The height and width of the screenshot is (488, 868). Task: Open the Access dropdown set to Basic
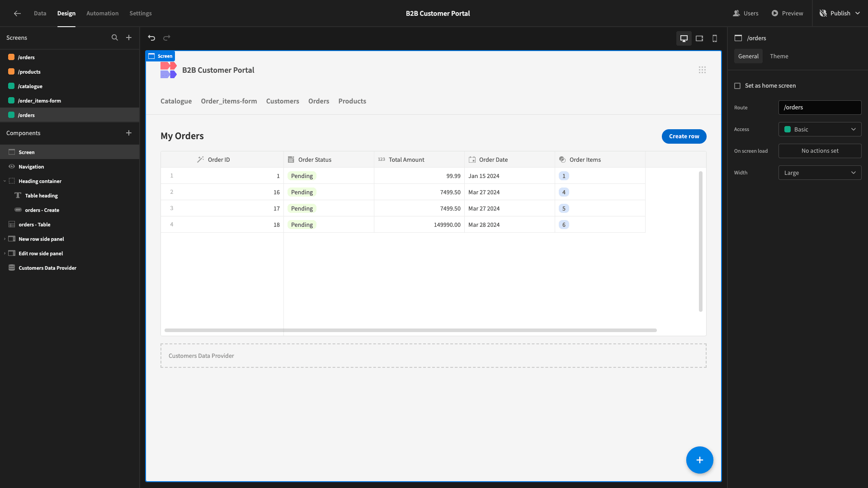click(820, 129)
